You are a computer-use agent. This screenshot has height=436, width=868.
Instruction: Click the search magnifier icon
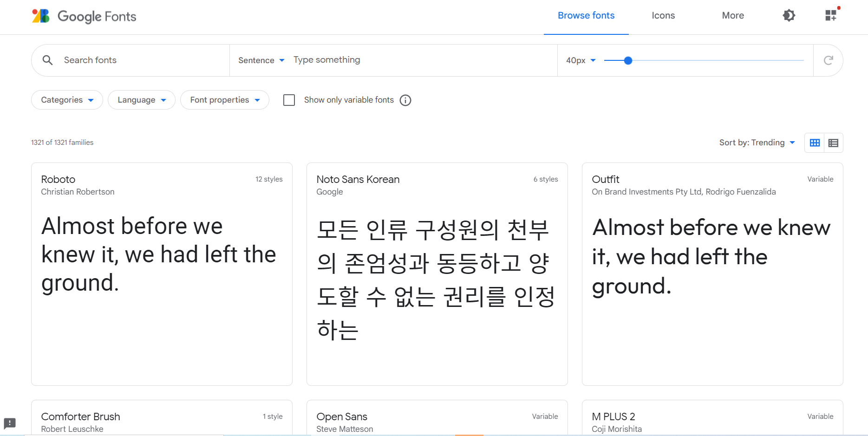click(47, 60)
